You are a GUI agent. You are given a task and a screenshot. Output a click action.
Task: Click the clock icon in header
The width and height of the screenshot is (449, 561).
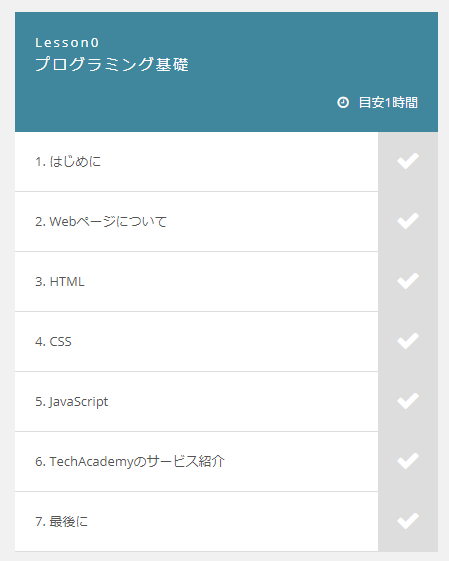pyautogui.click(x=343, y=102)
